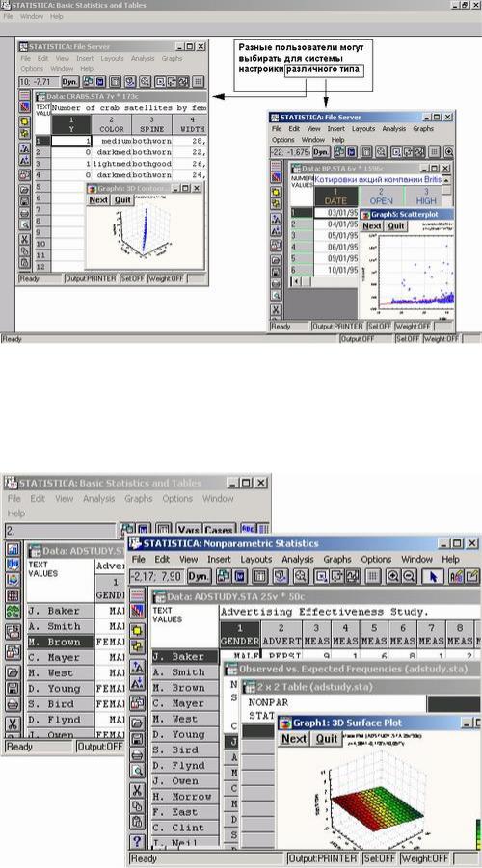Click Quit button in Graph5 Scatterplot window
The image size is (482, 868).
pyautogui.click(x=395, y=225)
